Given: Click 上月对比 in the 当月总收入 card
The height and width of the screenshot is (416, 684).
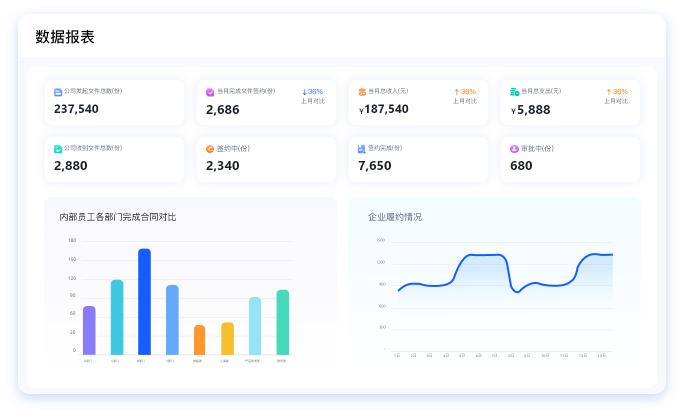Looking at the screenshot, I should [x=465, y=101].
